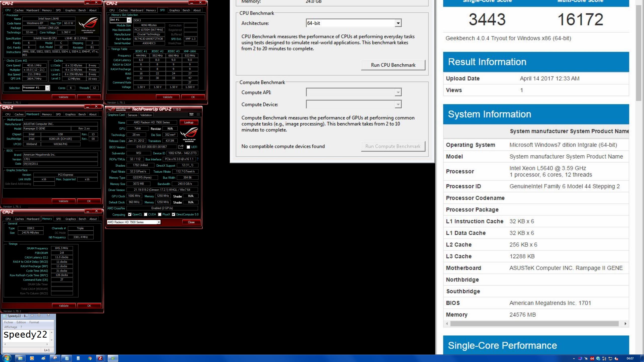Open Bench tab in CPU-Z SPD window
The image size is (644, 362).
(186, 10)
